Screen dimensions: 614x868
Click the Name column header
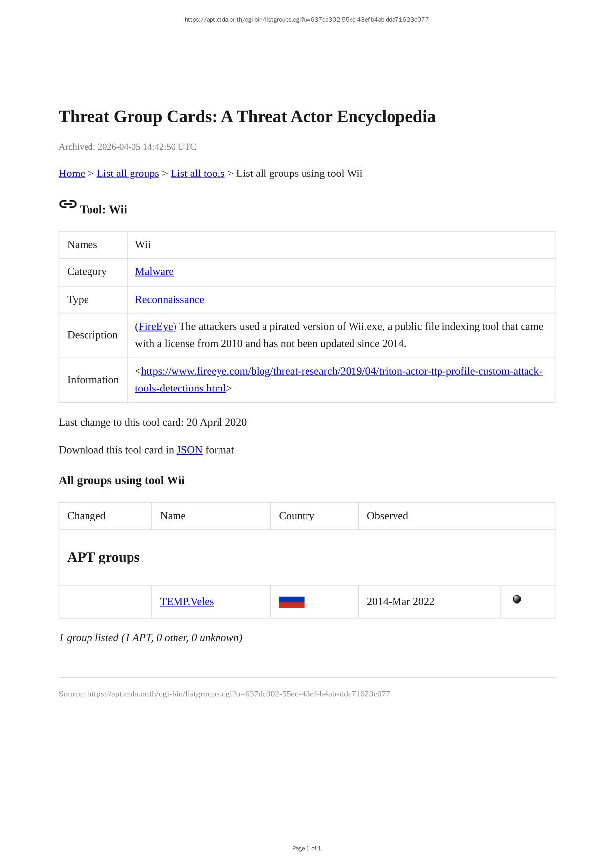pos(173,516)
